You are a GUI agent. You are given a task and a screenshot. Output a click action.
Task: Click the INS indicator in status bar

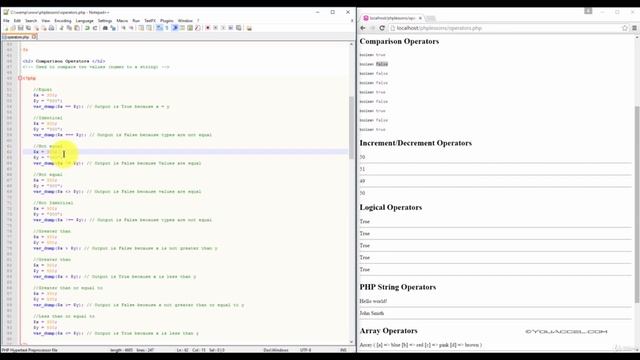[x=343, y=350]
